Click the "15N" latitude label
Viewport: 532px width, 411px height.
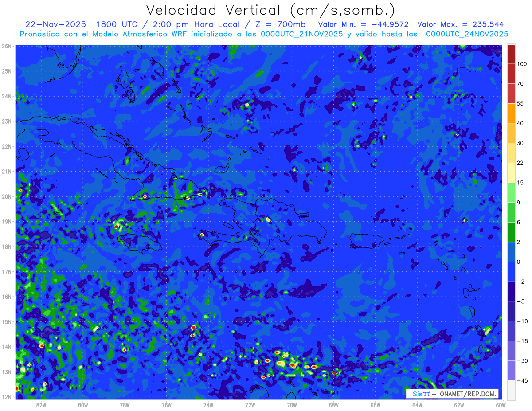(7, 321)
